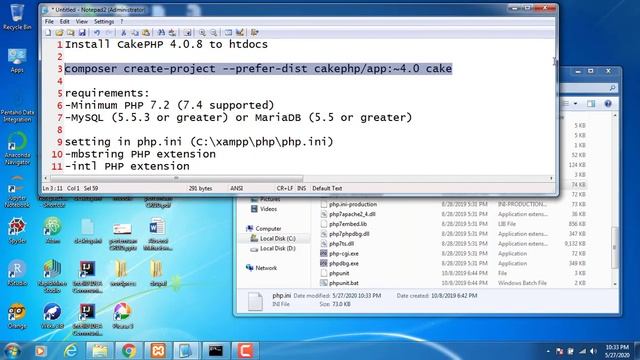
Task: Click the scroll-right arrow of Notepad2 horizontal scrollbar
Action: click(551, 178)
